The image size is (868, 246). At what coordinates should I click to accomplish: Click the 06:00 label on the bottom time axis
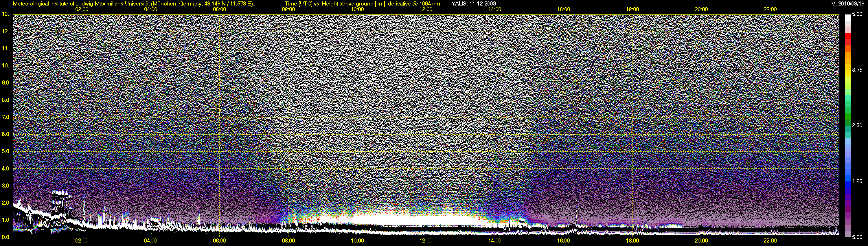219,241
